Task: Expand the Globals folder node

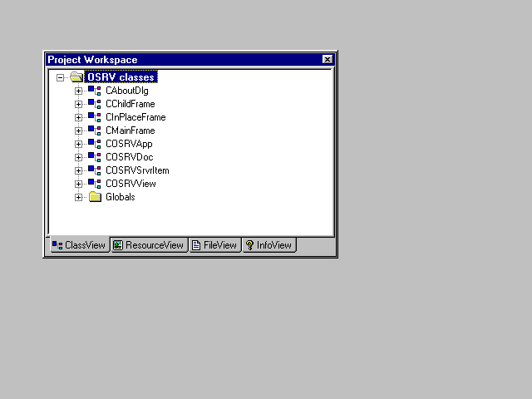Action: pyautogui.click(x=79, y=197)
